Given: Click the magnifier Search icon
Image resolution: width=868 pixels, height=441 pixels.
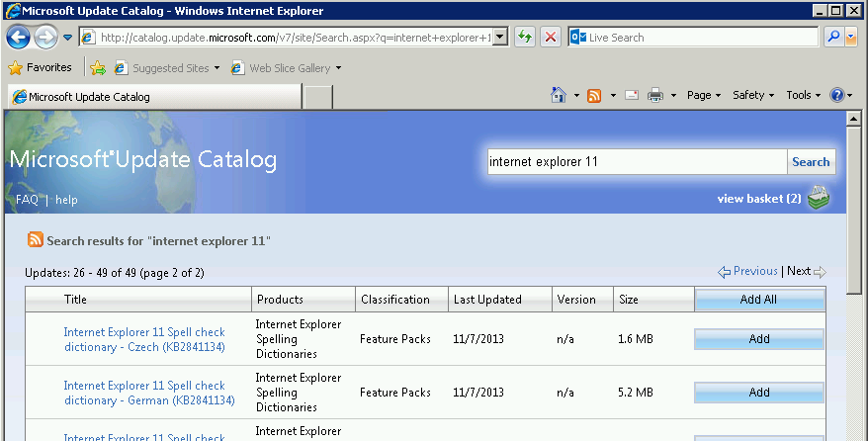Looking at the screenshot, I should pyautogui.click(x=833, y=38).
